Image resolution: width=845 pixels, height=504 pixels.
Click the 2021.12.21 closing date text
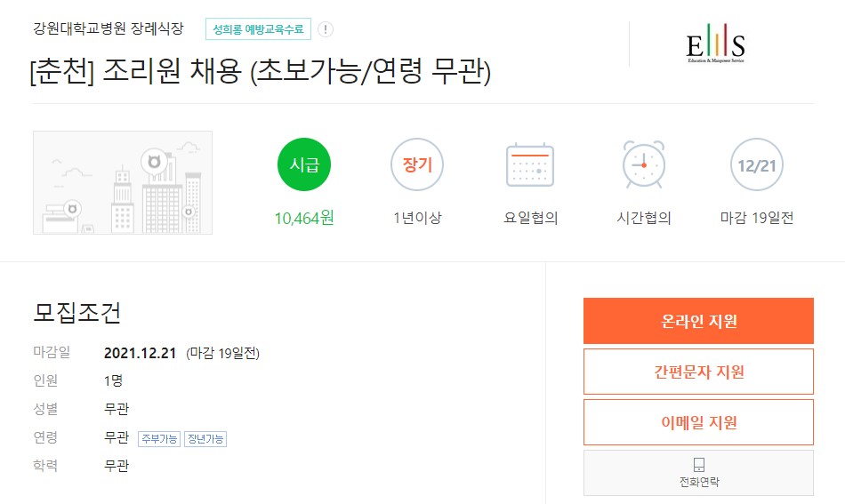pos(141,353)
